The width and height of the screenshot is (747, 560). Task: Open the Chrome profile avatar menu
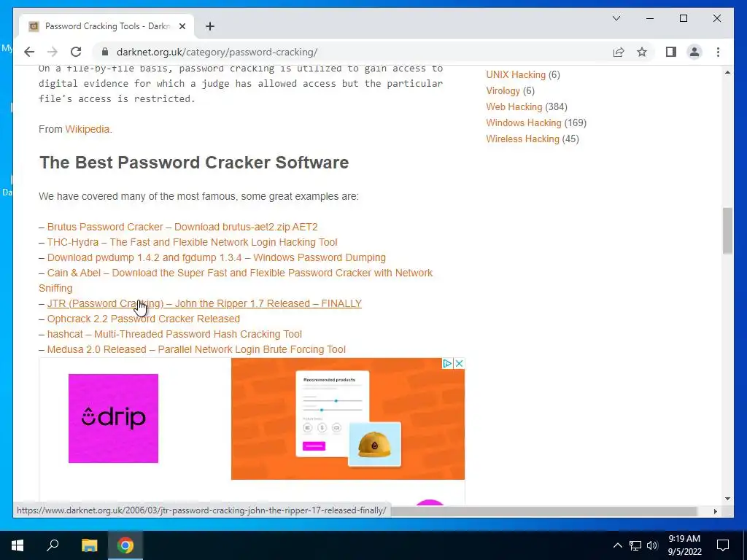click(694, 52)
